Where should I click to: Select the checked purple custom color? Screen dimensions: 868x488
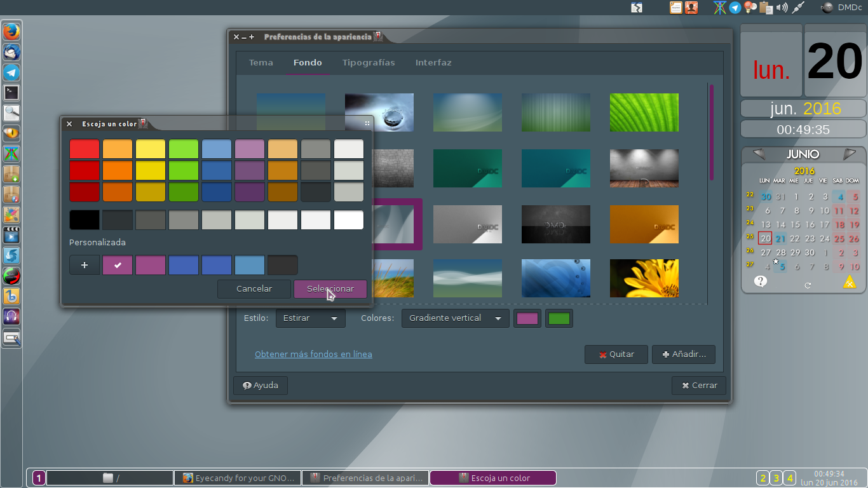pyautogui.click(x=118, y=265)
